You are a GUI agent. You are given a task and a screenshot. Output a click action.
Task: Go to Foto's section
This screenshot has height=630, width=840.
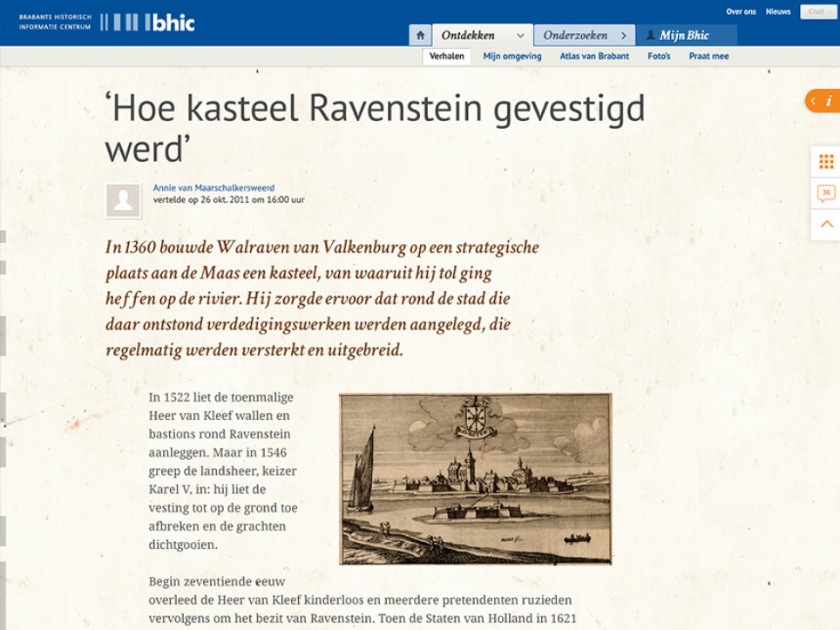click(x=659, y=57)
